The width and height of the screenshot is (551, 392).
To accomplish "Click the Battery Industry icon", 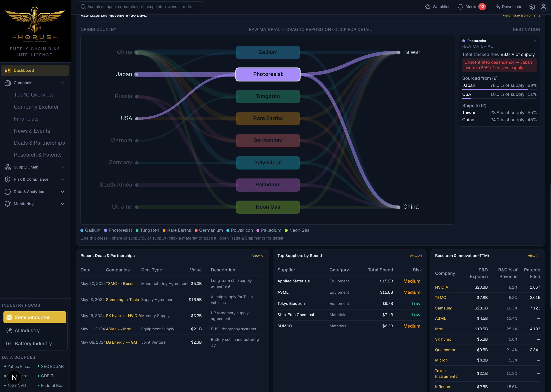I will (9, 343).
